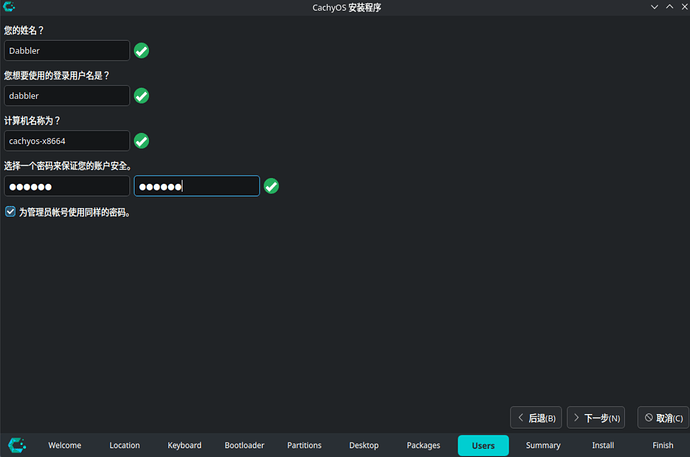Image resolution: width=690 pixels, height=457 pixels.
Task: Edit the computer name field containing cachyos-x8664
Action: [x=67, y=141]
